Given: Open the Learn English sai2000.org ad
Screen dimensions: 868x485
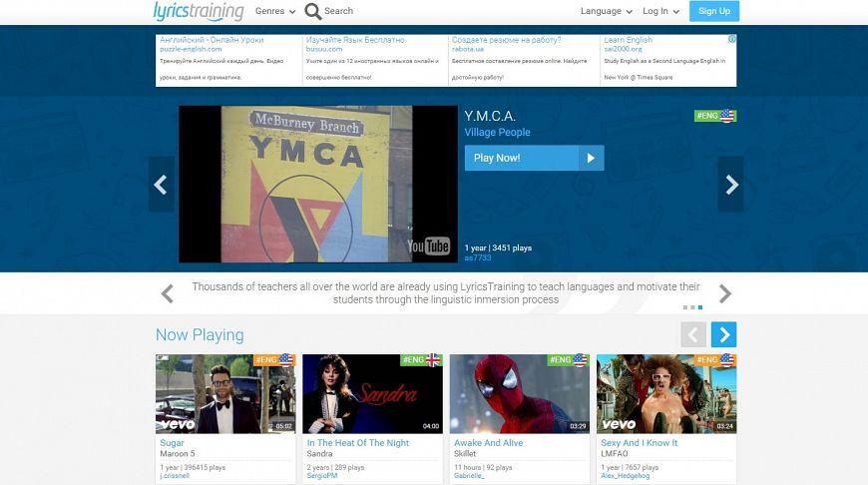Looking at the screenshot, I should pos(628,40).
